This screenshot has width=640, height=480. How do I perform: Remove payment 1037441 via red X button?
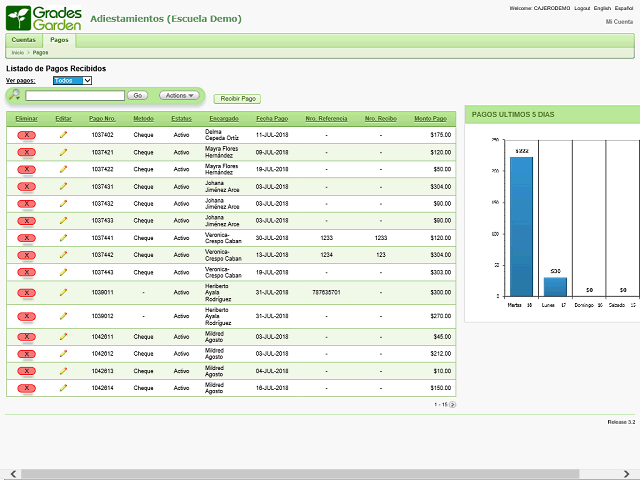27,238
